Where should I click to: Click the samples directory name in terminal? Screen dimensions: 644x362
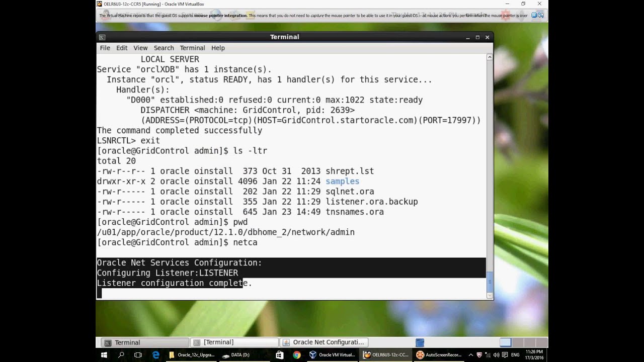click(x=342, y=181)
